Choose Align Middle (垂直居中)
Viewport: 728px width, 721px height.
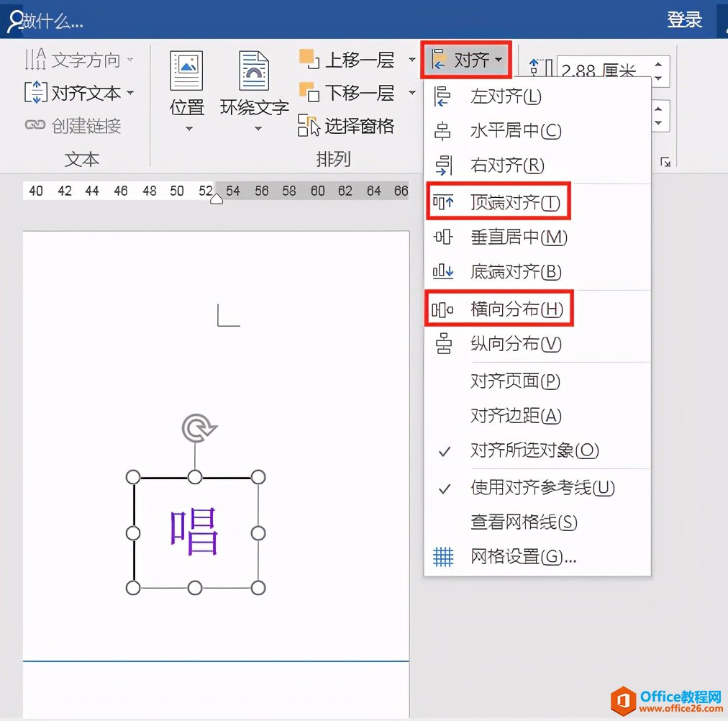[537, 237]
